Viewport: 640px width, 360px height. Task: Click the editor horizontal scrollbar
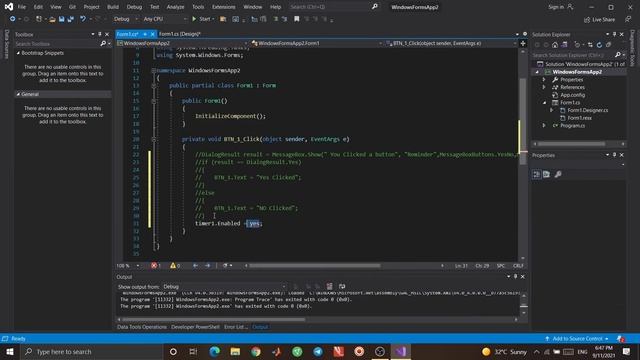(x=315, y=266)
